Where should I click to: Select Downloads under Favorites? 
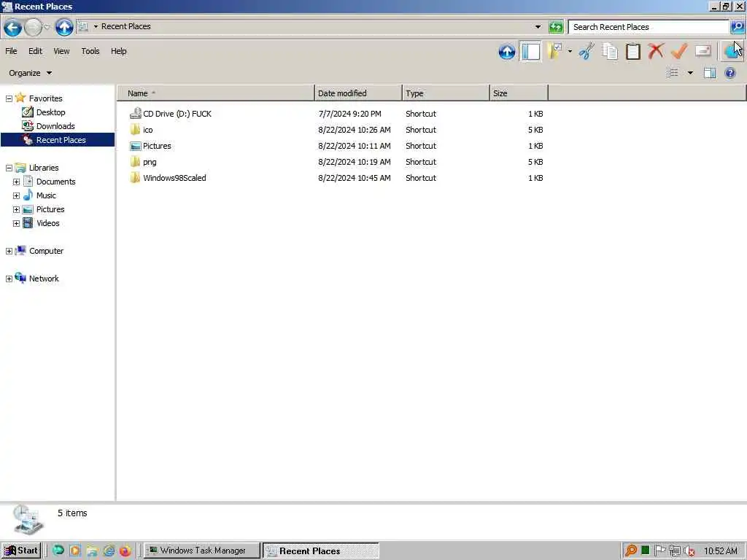tap(49, 126)
